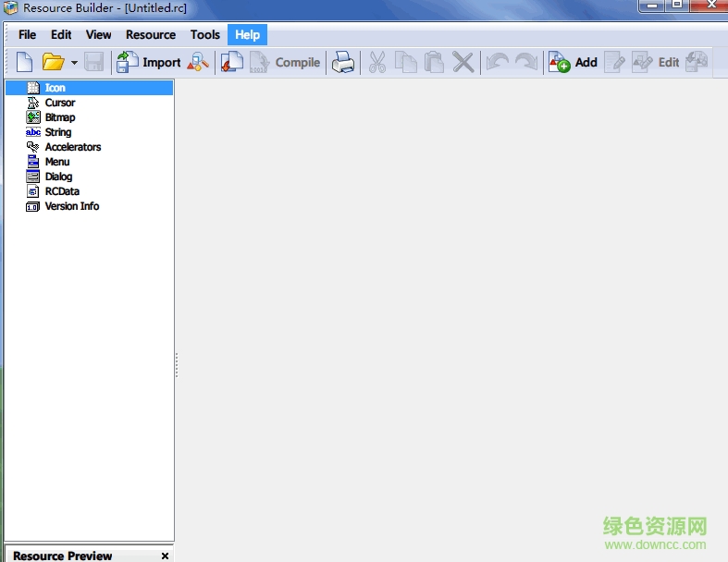Click the Import toolbar button
Screen dimensions: 728x562
coord(149,62)
